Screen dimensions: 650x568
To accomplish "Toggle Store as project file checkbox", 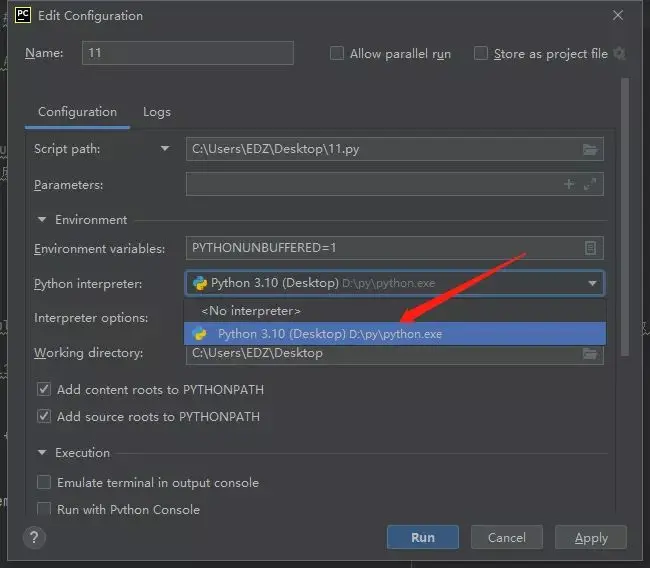I will click(480, 53).
